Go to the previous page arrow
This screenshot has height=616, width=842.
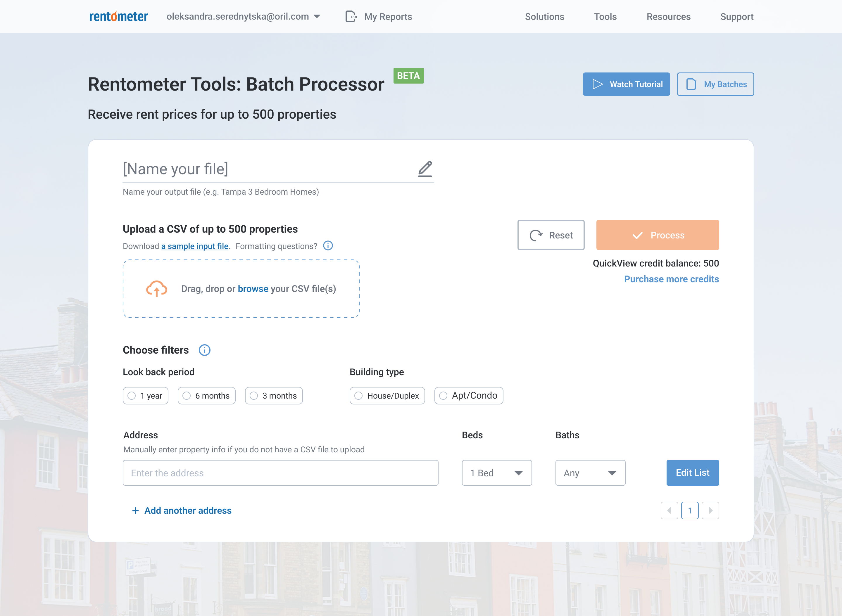(x=669, y=511)
